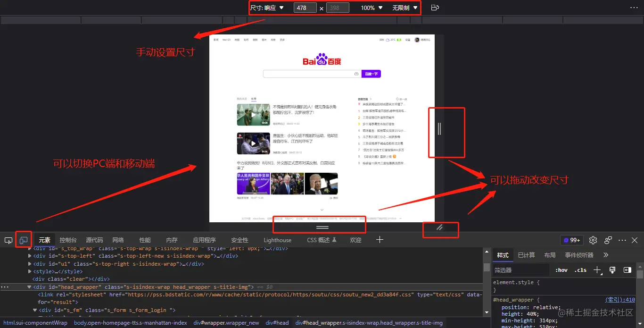Select html.sui-componentWrap breadcrumb

[35, 323]
